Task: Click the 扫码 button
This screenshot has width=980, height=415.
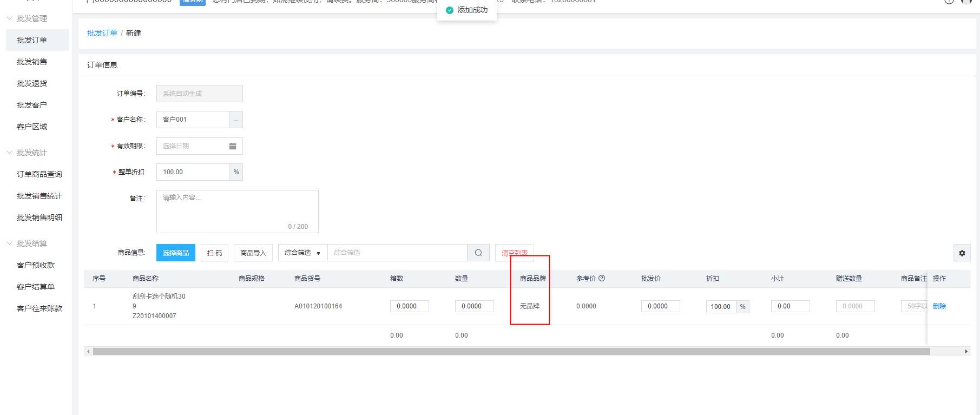Action: point(214,253)
